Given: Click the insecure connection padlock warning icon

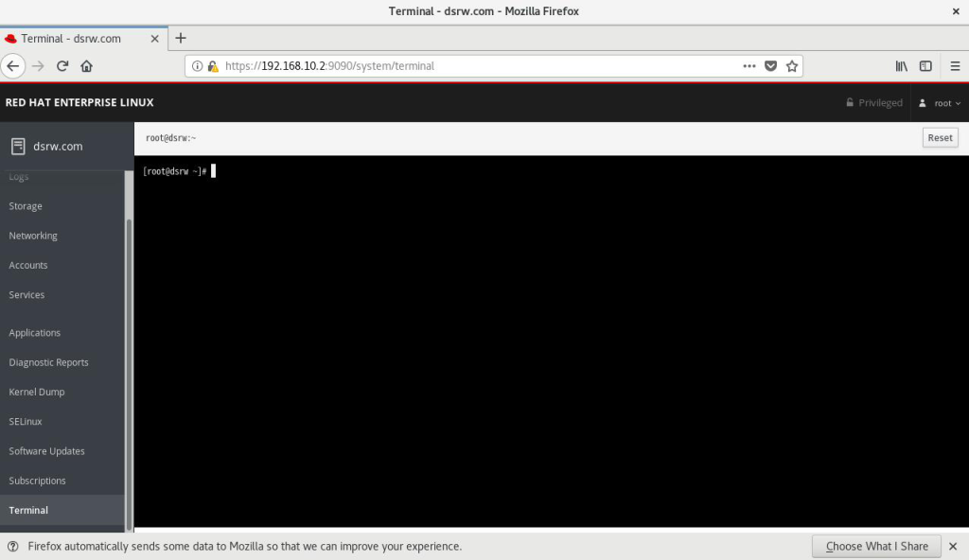Looking at the screenshot, I should coord(213,66).
